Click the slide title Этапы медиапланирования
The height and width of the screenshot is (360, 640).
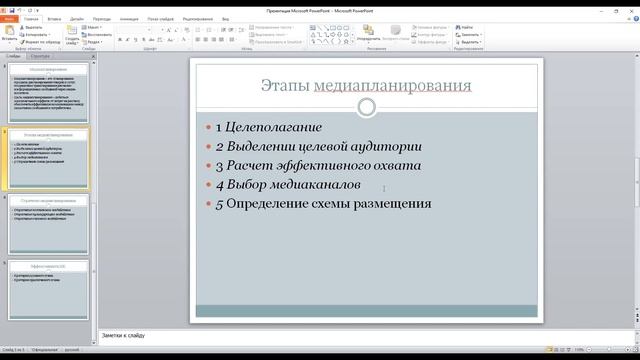[x=366, y=85]
